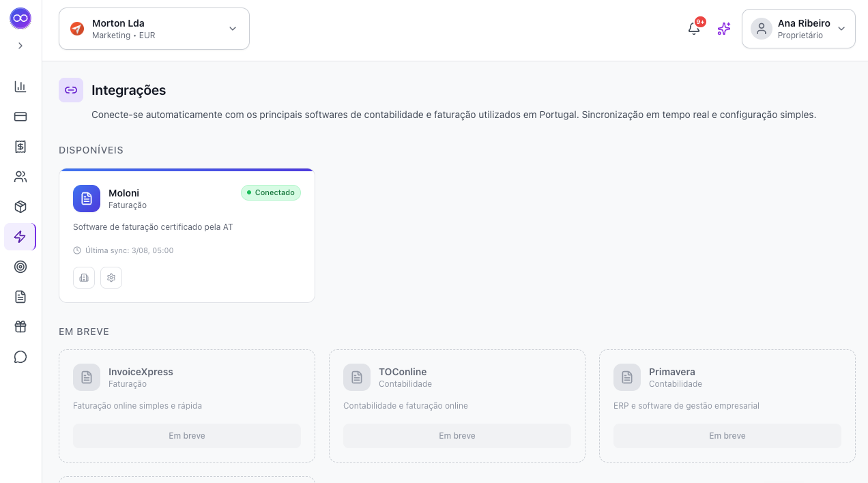
Task: Expand the sidebar with the chevron arrow
Action: [20, 46]
